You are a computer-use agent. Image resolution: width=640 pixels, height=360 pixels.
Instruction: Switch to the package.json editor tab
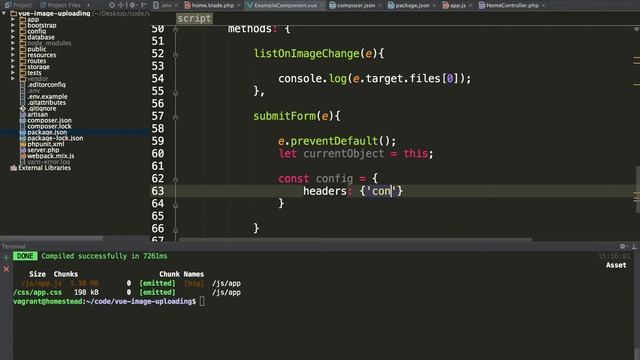[412, 5]
